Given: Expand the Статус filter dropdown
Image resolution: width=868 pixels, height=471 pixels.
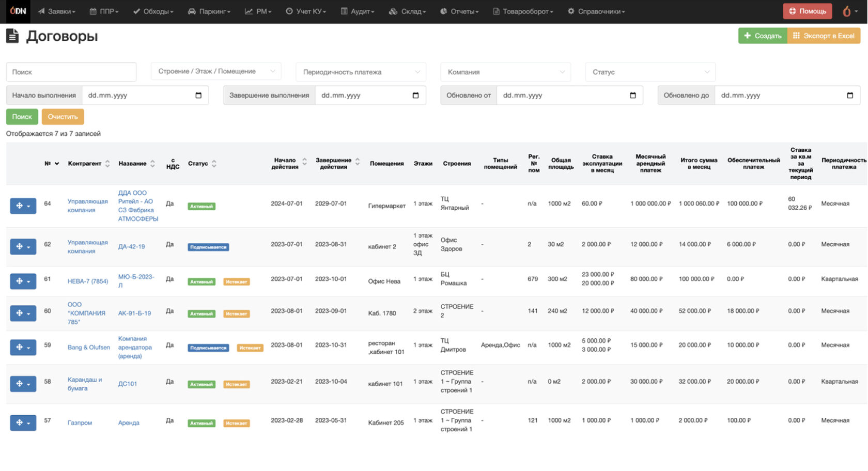Looking at the screenshot, I should [650, 72].
